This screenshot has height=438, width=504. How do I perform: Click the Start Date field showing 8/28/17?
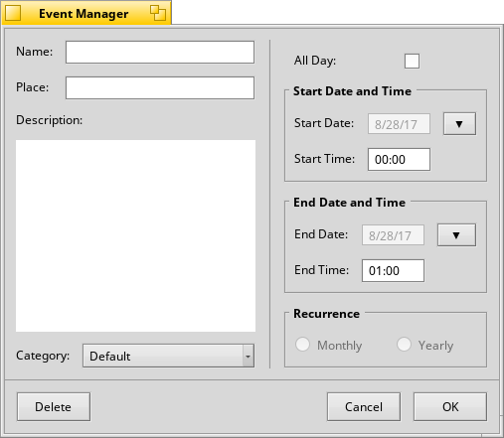[399, 124]
